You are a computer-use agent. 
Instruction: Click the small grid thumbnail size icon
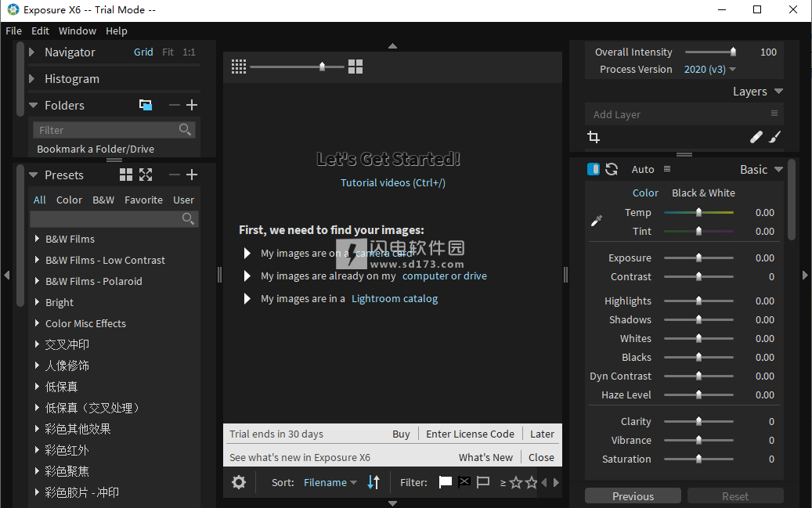click(x=239, y=67)
